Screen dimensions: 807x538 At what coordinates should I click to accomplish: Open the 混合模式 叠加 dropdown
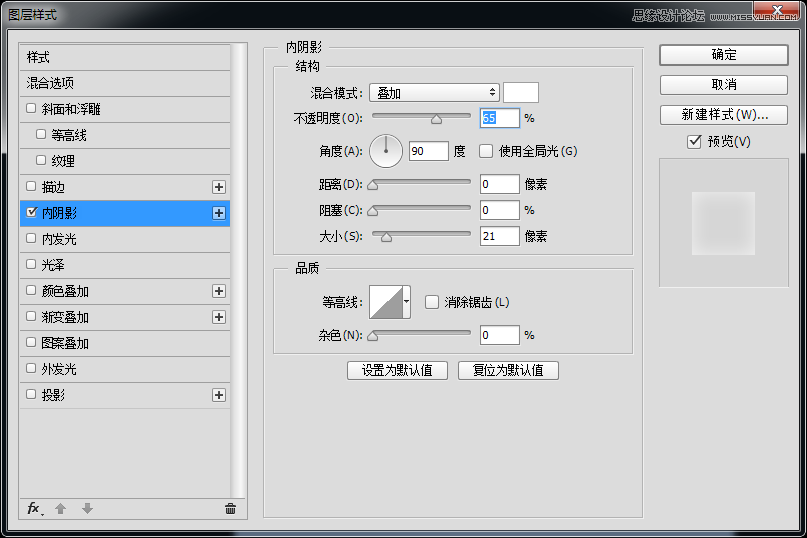[434, 93]
